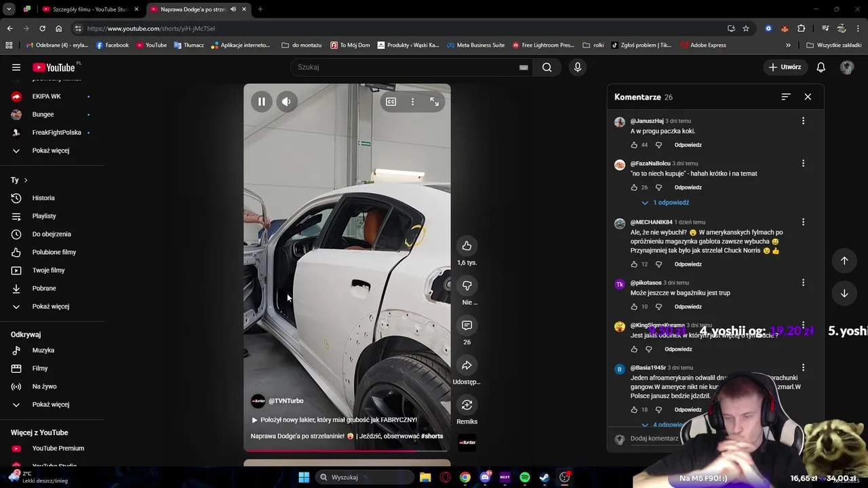Open the Remiks option
The width and height of the screenshot is (868, 488).
pos(467,405)
